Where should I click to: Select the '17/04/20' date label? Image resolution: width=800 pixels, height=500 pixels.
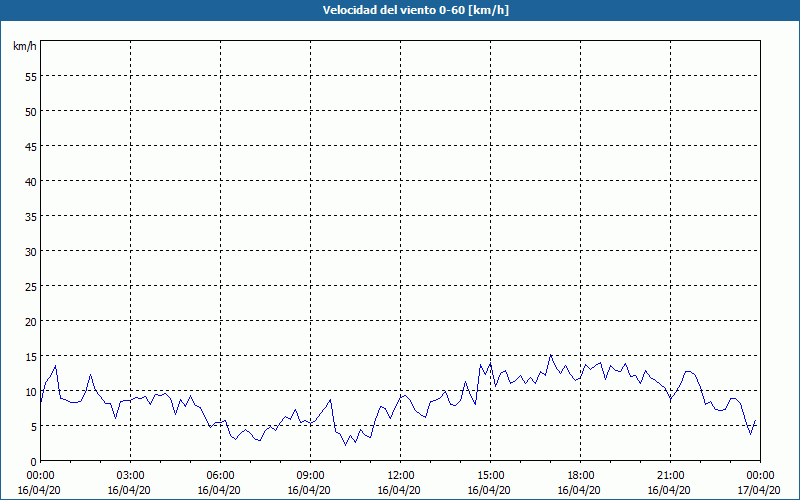(759, 490)
